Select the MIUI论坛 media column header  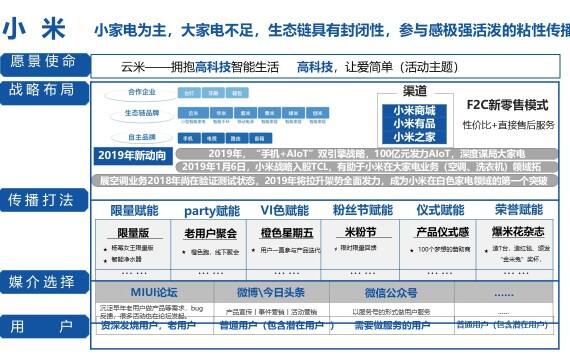154,293
